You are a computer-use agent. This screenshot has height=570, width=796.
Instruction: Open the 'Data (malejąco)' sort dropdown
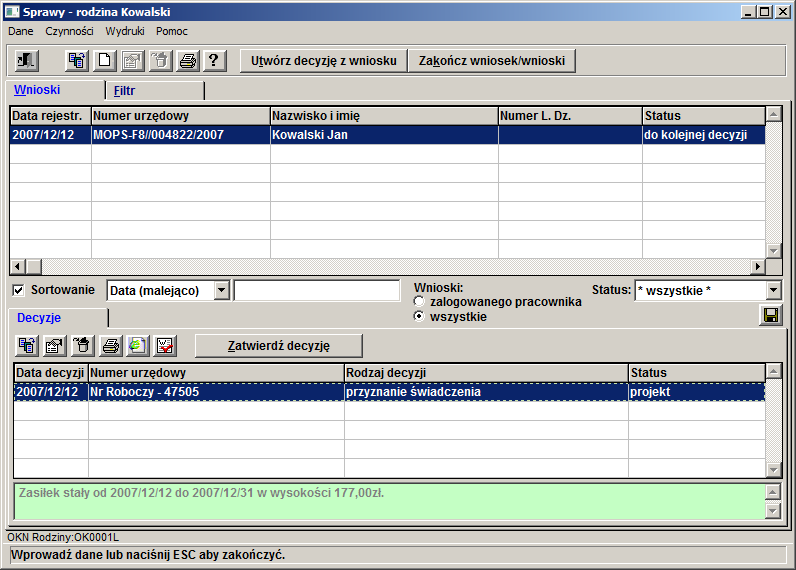221,290
